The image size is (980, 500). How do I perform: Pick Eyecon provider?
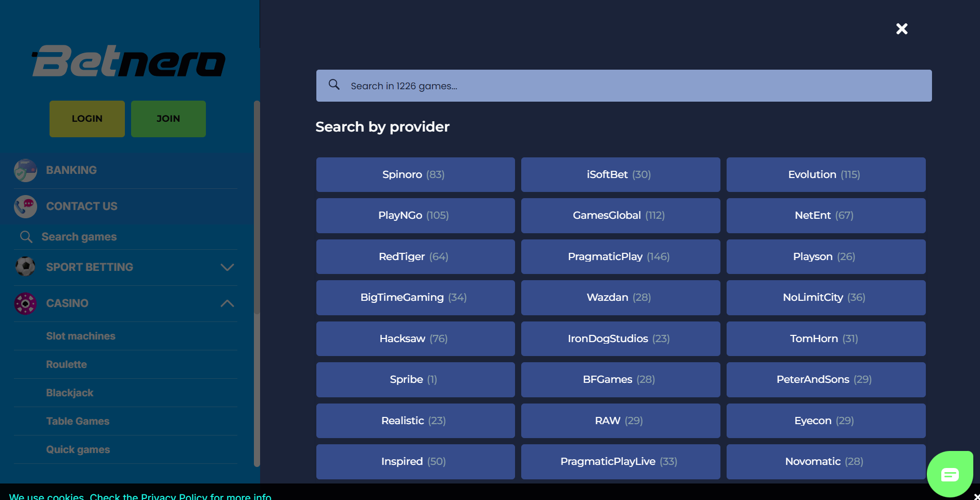tap(826, 421)
